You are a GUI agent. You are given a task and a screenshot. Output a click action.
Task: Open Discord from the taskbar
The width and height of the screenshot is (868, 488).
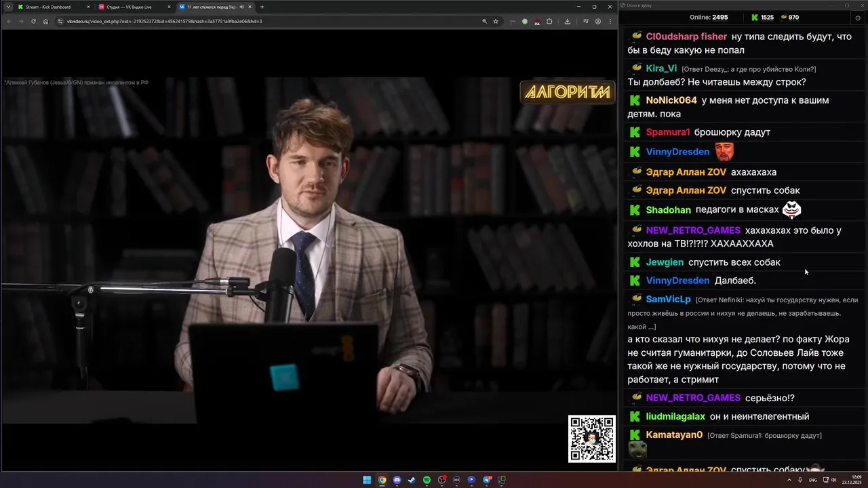point(397,480)
